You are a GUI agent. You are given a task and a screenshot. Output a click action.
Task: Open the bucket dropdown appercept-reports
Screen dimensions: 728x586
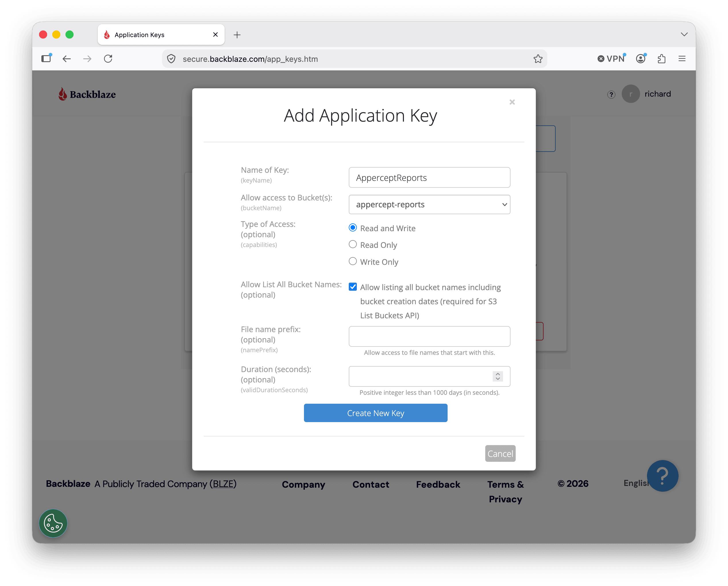coord(429,204)
